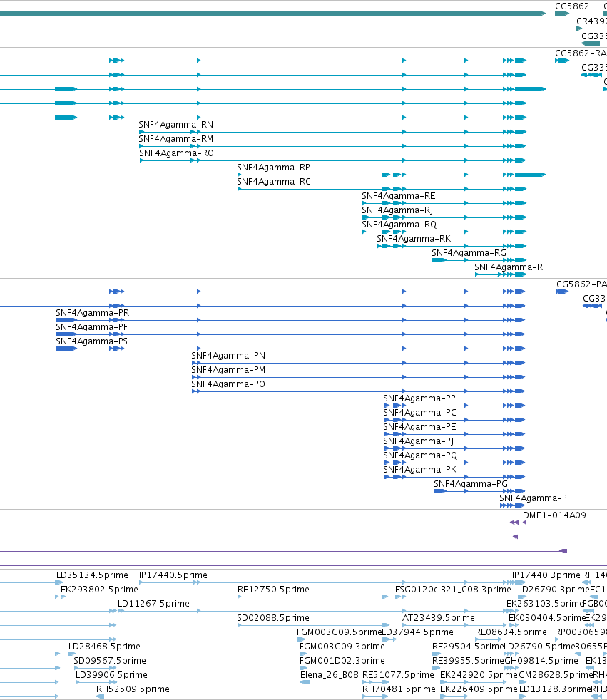The height and width of the screenshot is (700, 607).
Task: Click the EK293802.5prime EST label
Action: coord(99,590)
